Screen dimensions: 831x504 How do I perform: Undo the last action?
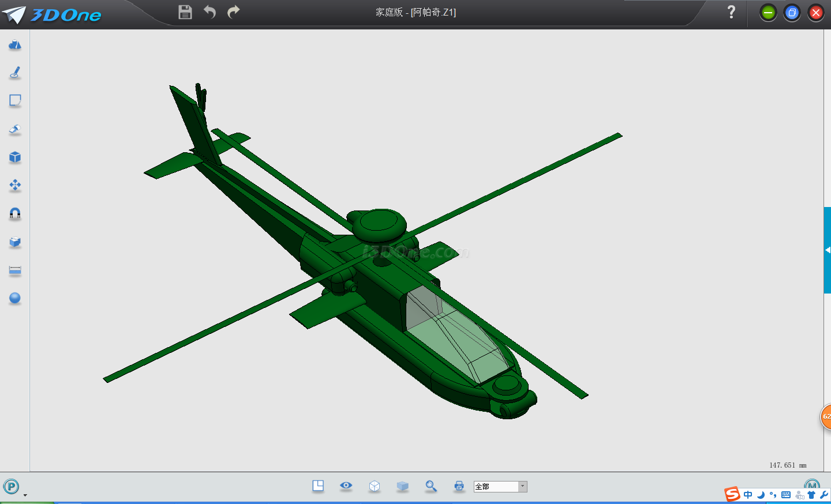(209, 12)
